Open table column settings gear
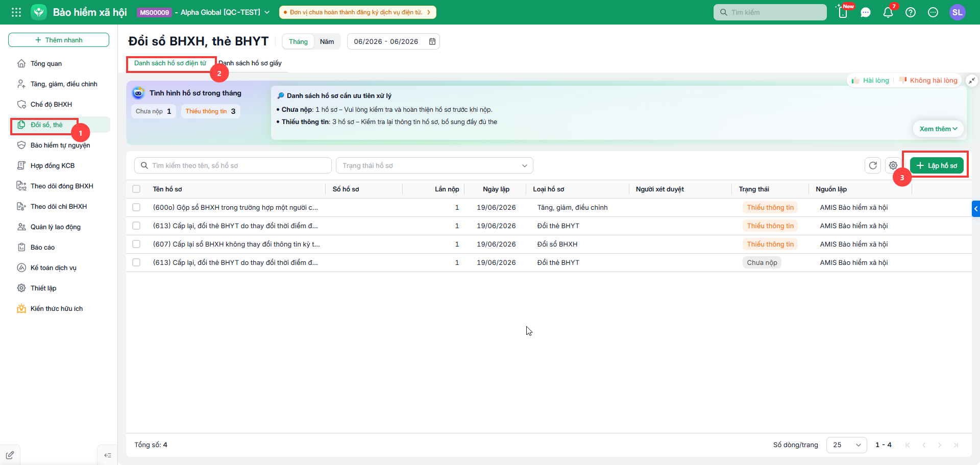The width and height of the screenshot is (980, 465). [x=893, y=165]
